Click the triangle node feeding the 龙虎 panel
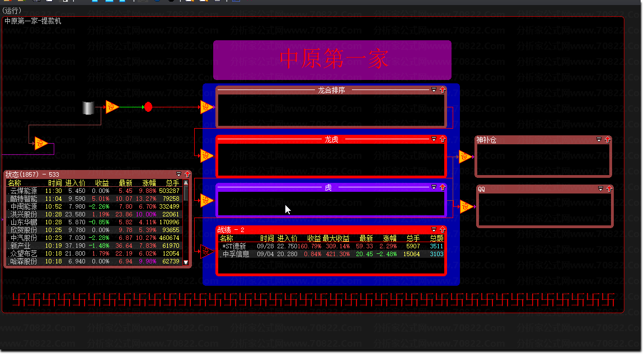 206,155
